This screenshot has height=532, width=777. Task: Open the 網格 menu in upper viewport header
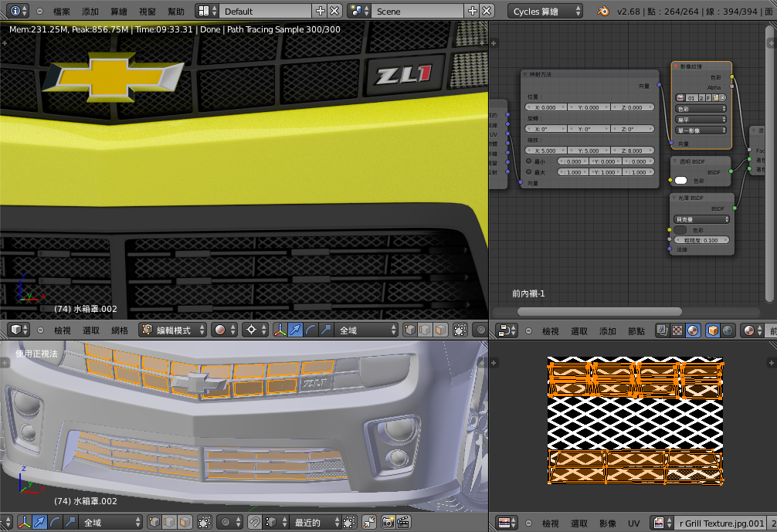(x=120, y=330)
